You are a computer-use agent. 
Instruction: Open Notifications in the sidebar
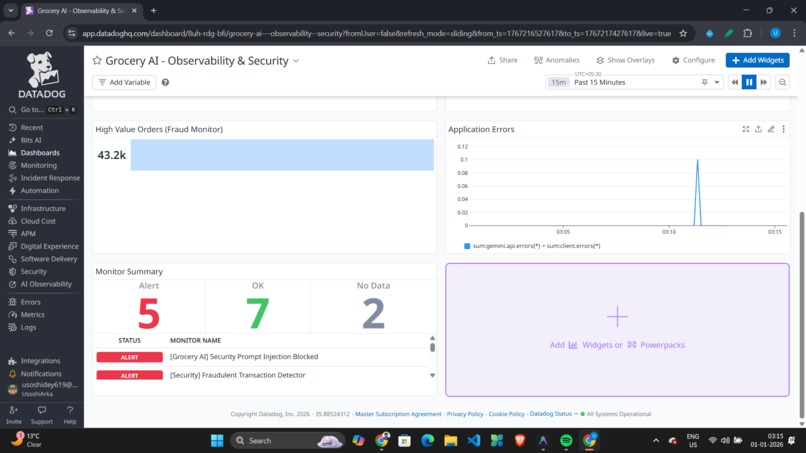click(x=41, y=374)
